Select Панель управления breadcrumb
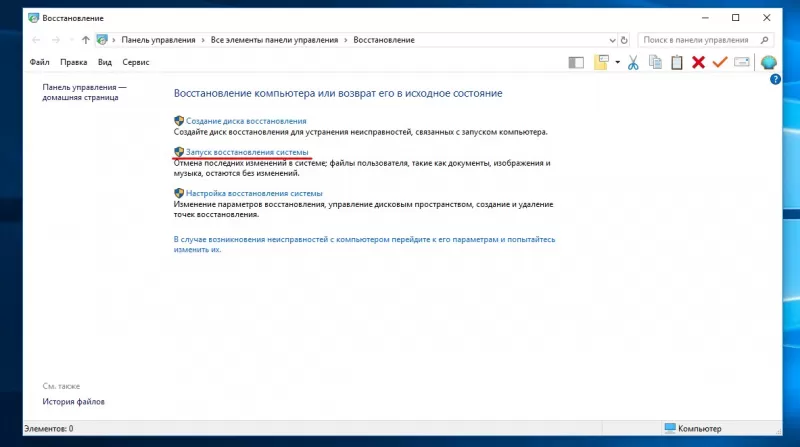The width and height of the screenshot is (800, 447). tap(158, 40)
